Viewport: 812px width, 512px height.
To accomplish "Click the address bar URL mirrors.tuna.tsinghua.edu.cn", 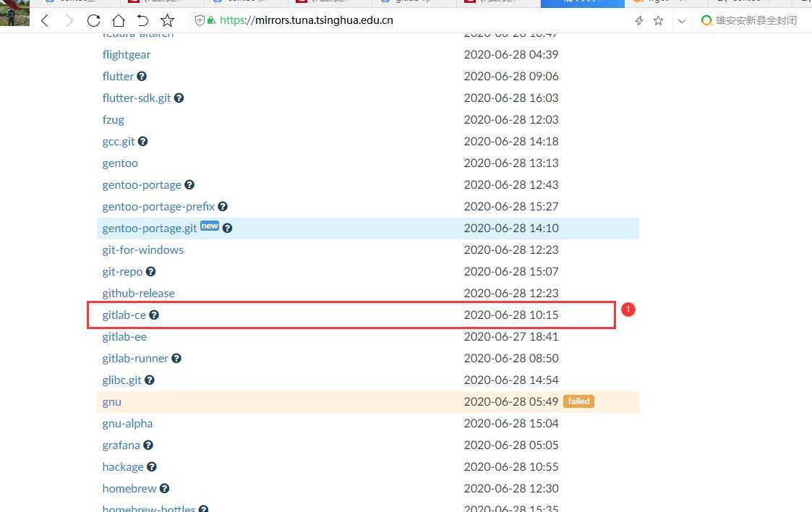I will tap(307, 21).
